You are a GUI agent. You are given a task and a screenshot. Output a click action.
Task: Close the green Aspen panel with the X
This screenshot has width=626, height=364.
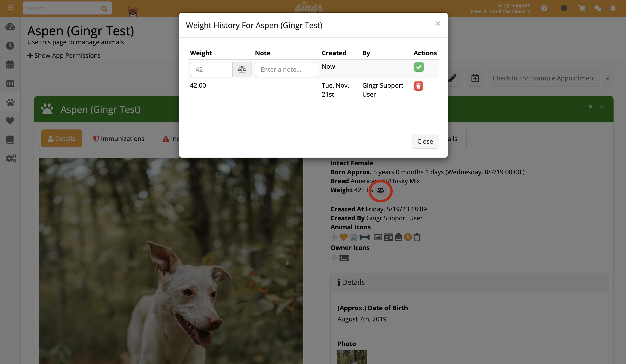point(590,107)
